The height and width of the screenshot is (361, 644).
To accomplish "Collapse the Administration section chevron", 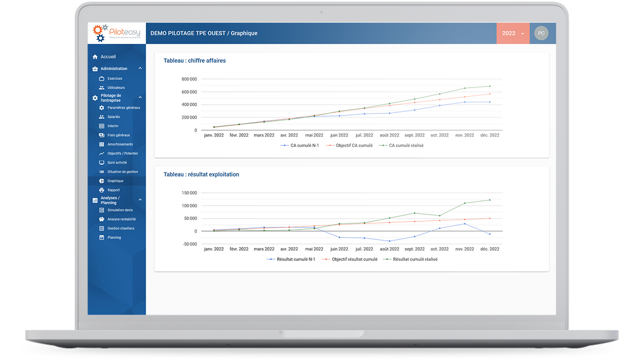I will (140, 69).
